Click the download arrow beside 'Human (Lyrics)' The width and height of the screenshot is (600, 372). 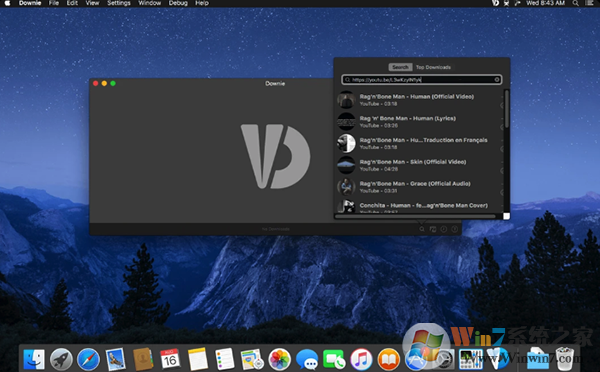(502, 127)
